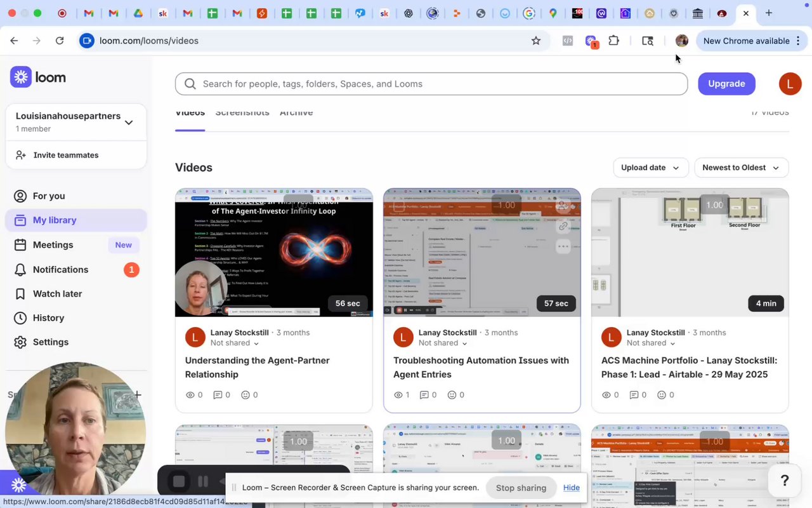Click comments icon on Troubleshooting Automation card
Viewport: 812px width, 508px height.
coord(424,395)
